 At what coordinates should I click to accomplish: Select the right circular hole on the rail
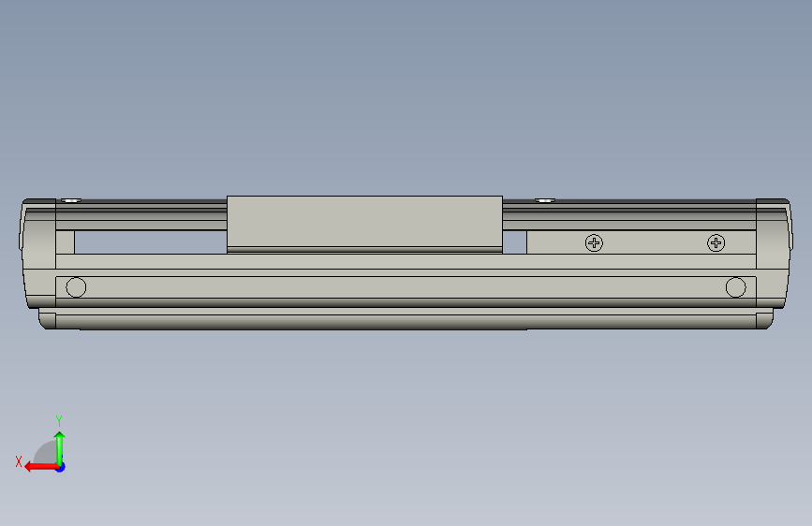736,287
